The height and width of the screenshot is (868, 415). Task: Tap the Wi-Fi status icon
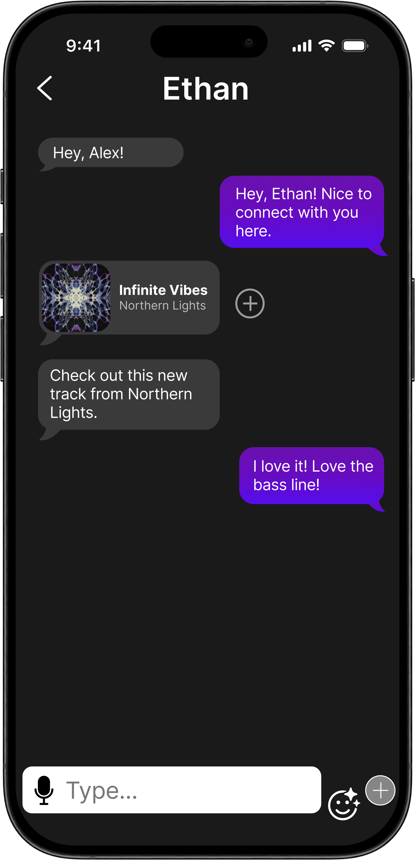pyautogui.click(x=326, y=45)
